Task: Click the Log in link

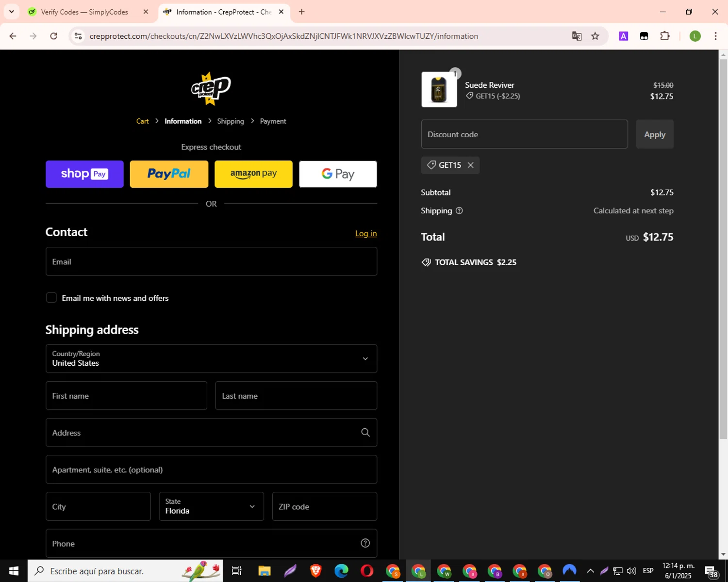Action: 366,233
